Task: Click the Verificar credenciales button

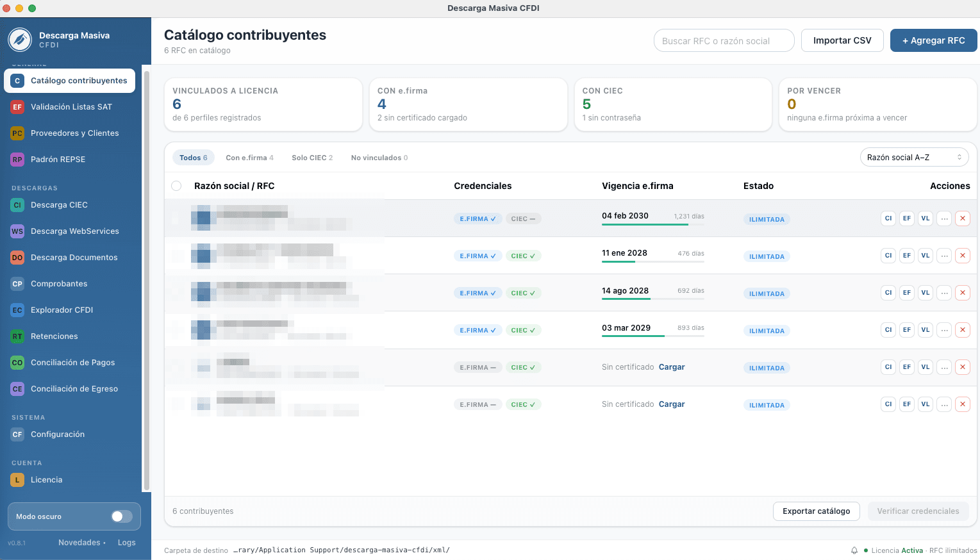Action: pos(918,511)
